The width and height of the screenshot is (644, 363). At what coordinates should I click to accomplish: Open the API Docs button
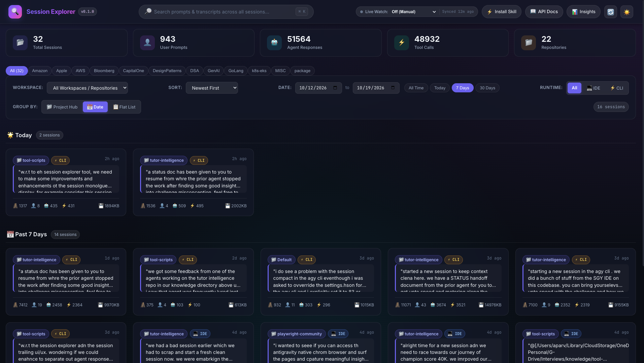(544, 11)
